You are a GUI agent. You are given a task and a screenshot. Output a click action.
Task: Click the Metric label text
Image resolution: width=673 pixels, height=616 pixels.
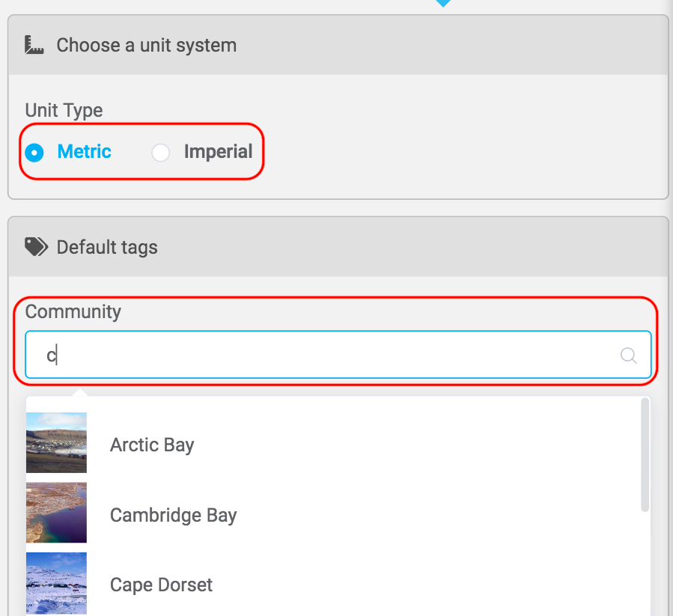point(84,152)
